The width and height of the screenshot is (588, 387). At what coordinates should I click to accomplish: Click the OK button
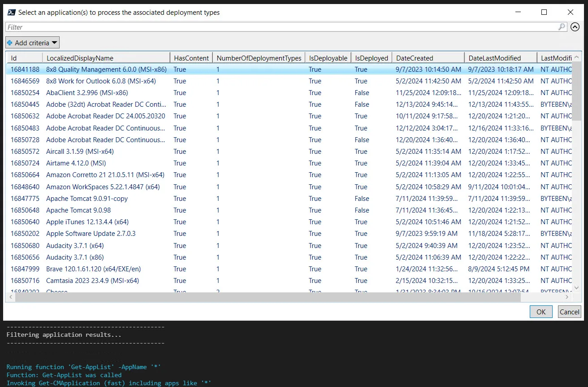(541, 312)
